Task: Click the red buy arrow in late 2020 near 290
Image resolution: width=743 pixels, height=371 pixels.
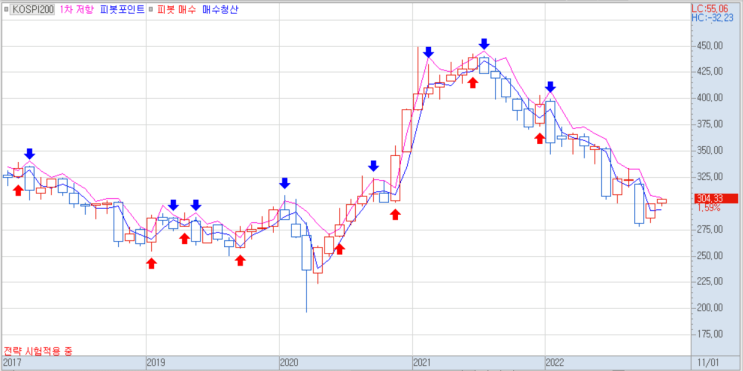Action: 395,214
